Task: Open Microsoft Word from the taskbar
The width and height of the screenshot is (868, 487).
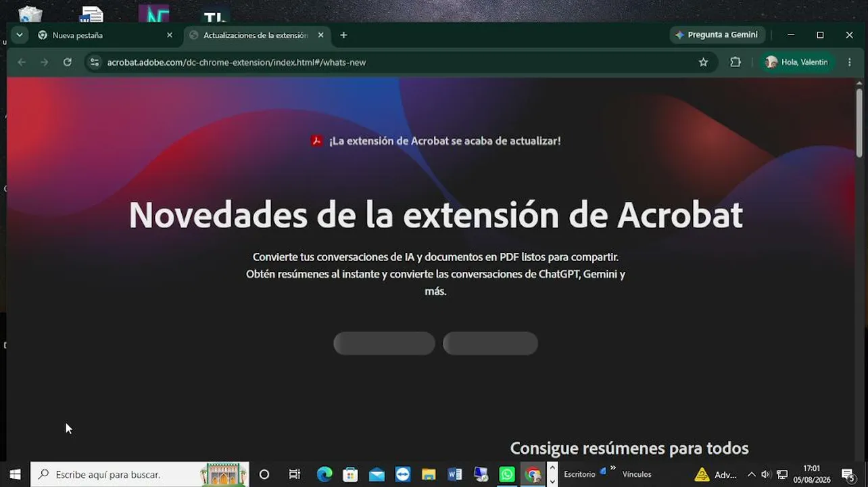Action: point(455,474)
